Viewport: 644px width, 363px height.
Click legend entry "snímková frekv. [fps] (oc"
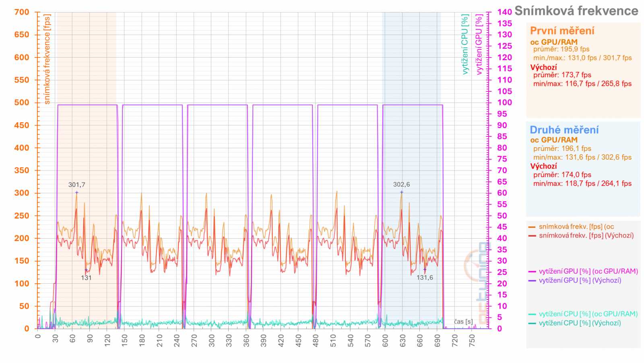[x=576, y=227]
